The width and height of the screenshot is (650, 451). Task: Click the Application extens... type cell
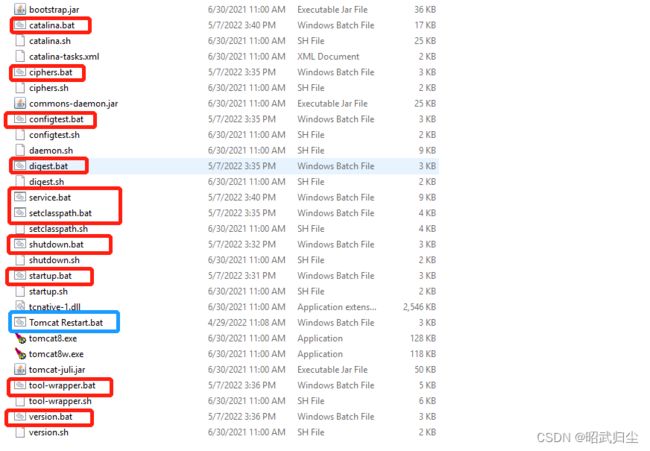click(x=337, y=307)
